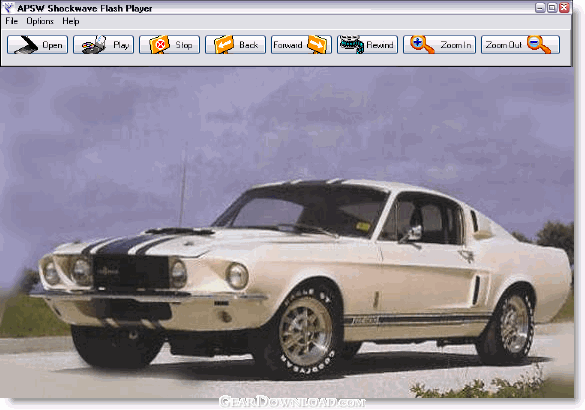
Task: Click the left arrow Back icon
Action: [224, 45]
